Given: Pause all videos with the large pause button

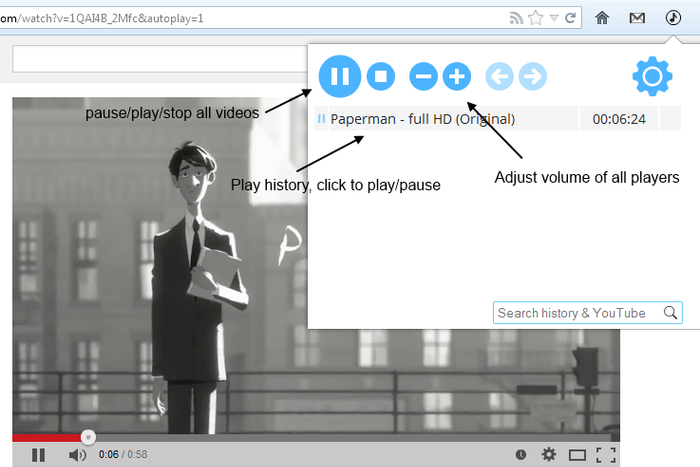Looking at the screenshot, I should click(x=340, y=76).
